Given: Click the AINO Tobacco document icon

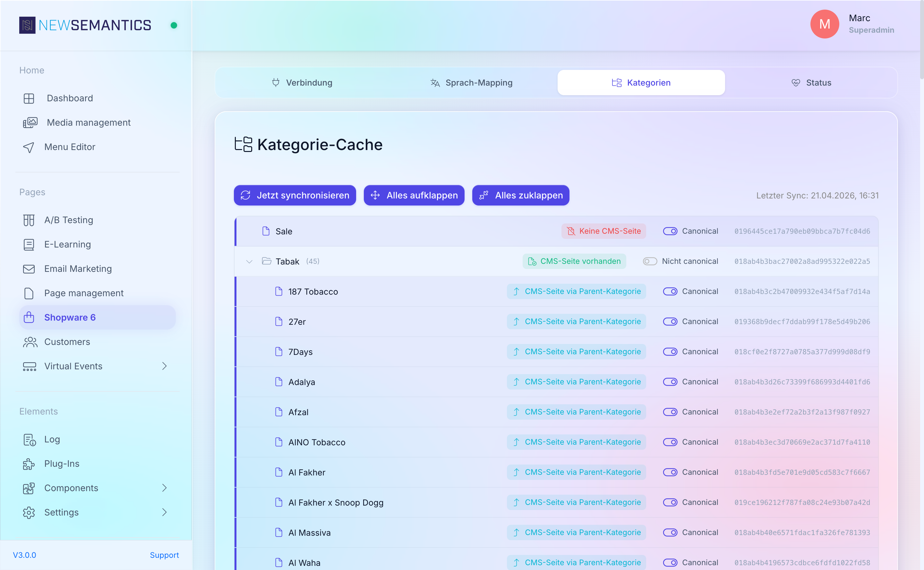Looking at the screenshot, I should click(279, 442).
